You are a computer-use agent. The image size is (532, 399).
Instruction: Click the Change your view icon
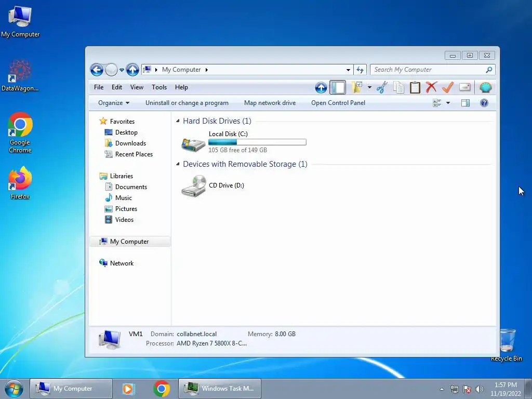point(437,103)
